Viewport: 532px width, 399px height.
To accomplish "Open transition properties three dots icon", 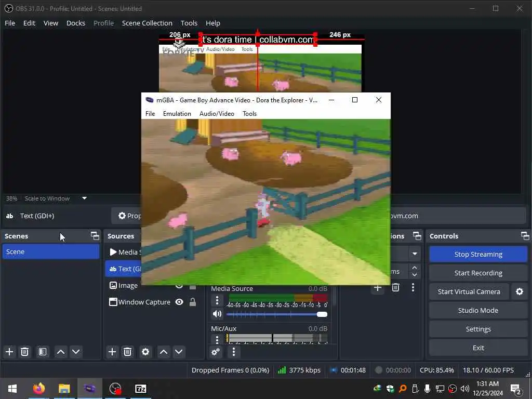I will click(x=413, y=288).
